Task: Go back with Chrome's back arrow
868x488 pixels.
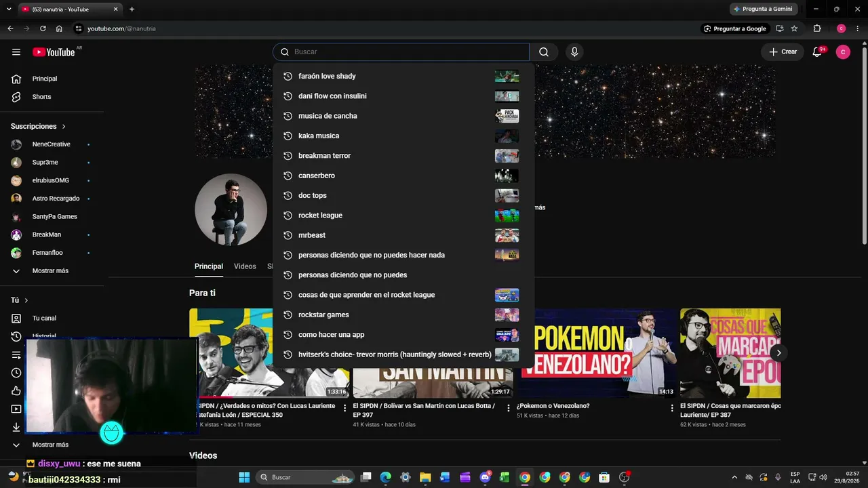Action: pyautogui.click(x=10, y=28)
